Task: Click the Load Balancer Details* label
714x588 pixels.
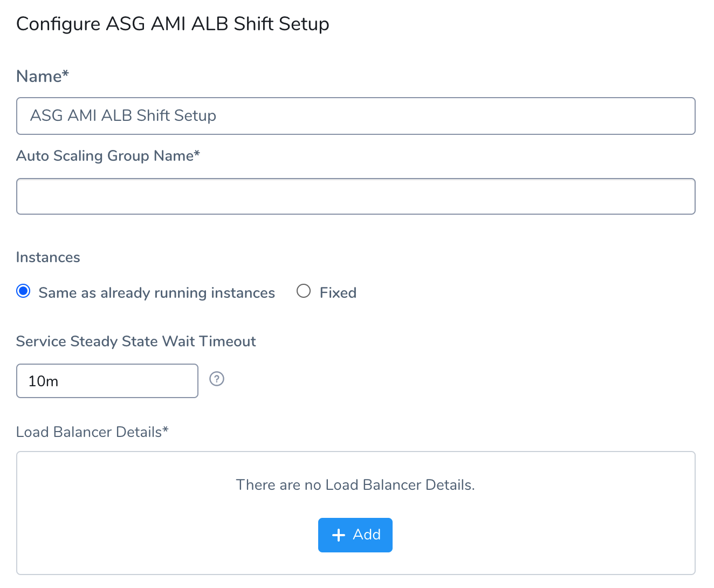Action: point(92,432)
